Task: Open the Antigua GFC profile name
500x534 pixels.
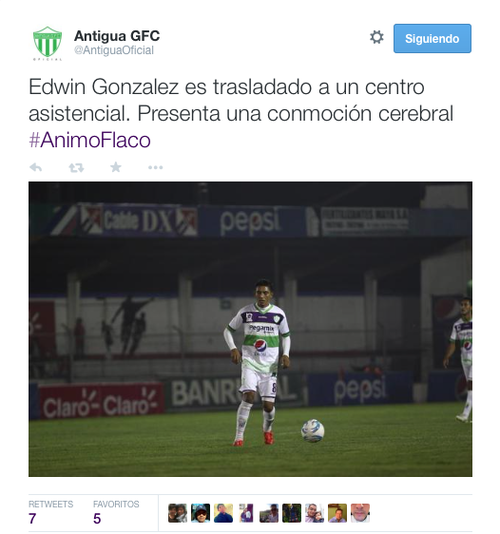Action: 117,35
